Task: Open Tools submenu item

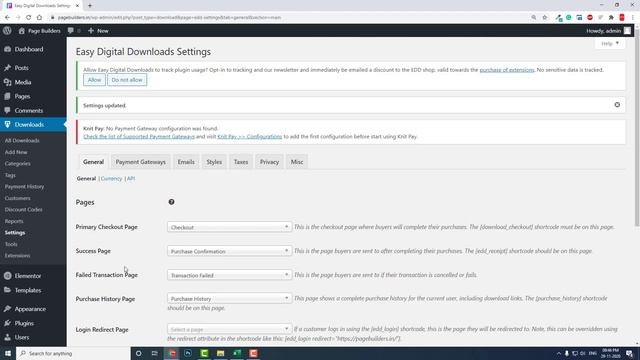Action: pos(11,244)
